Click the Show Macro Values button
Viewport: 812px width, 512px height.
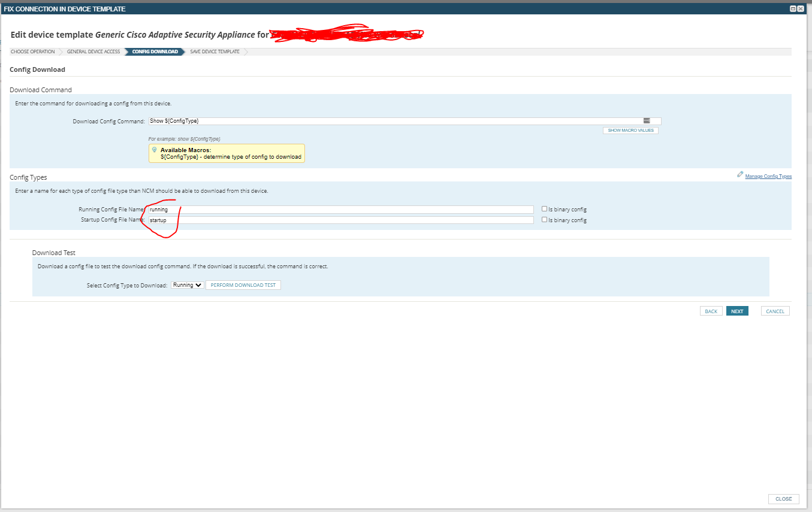coord(630,130)
